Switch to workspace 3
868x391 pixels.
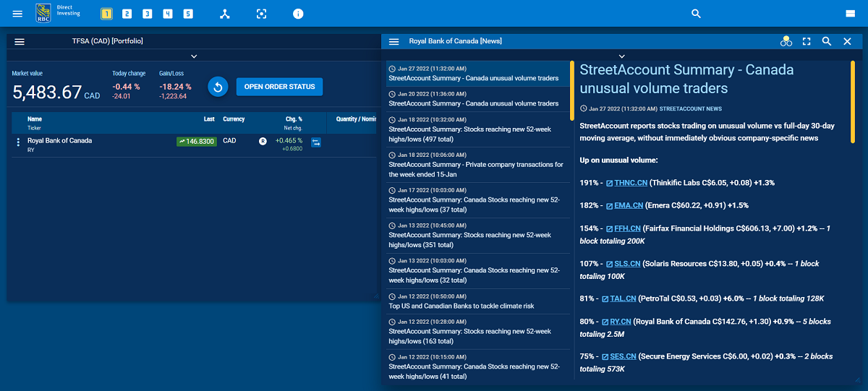pos(147,14)
